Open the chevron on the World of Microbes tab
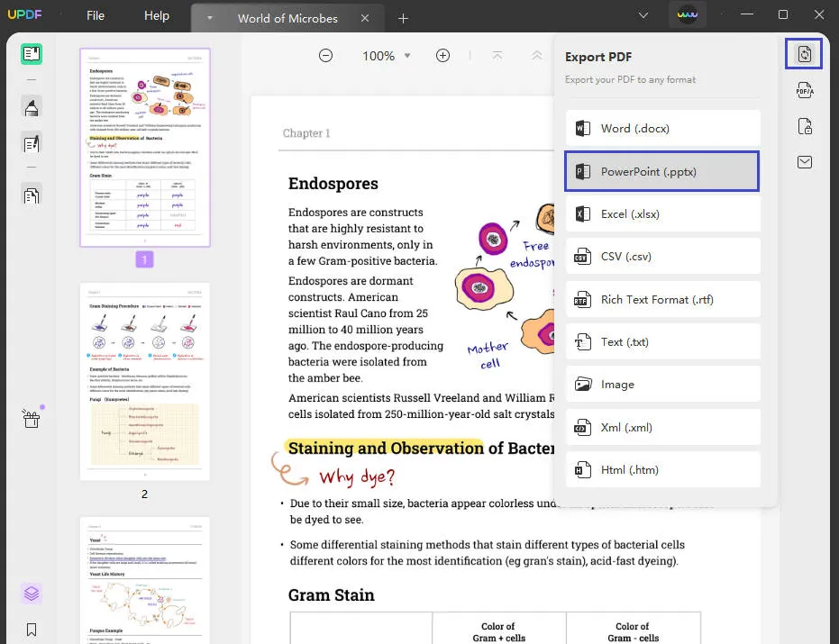 [209, 17]
